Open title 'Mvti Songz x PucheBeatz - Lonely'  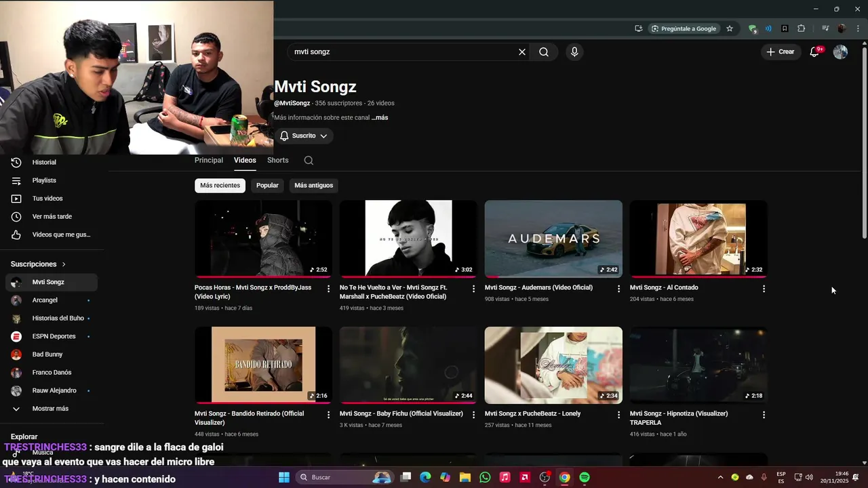(532, 413)
